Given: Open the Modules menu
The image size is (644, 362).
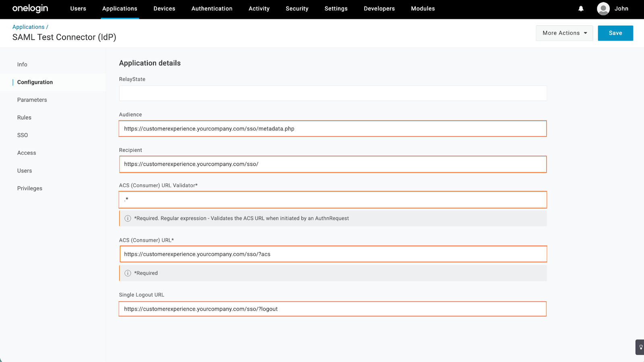Looking at the screenshot, I should [423, 8].
